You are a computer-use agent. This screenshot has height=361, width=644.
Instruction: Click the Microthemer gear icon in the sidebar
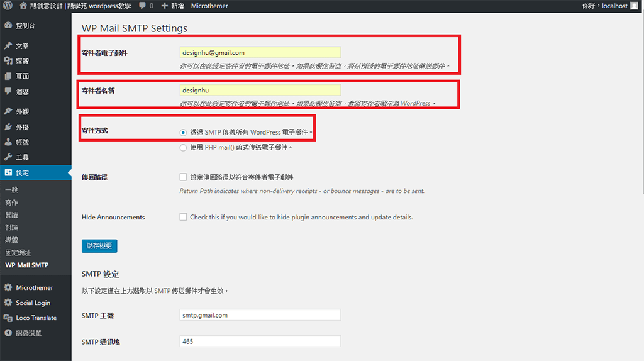8,287
